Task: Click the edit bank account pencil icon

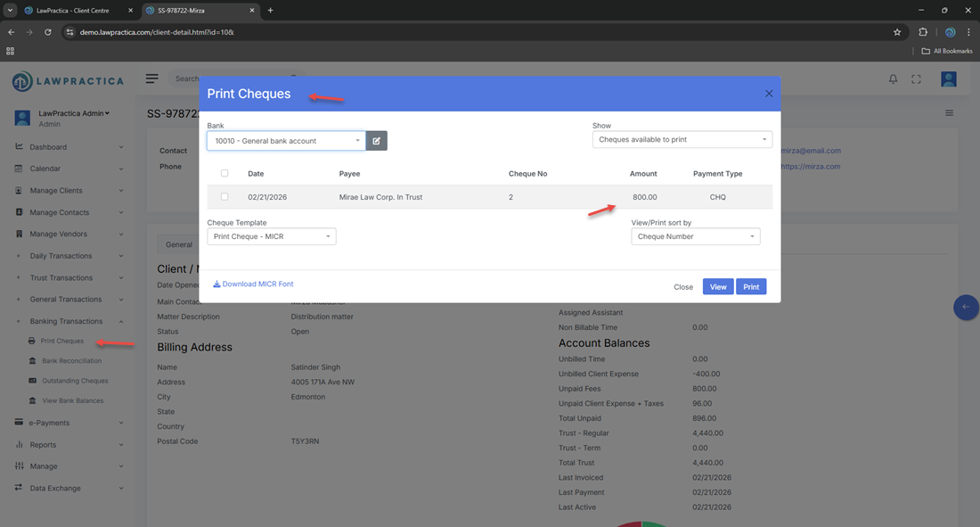Action: (x=376, y=141)
